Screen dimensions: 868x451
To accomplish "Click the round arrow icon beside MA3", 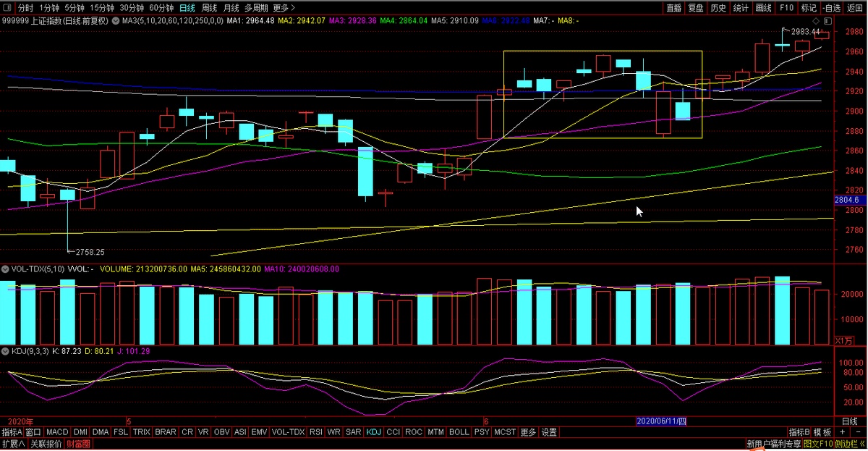I will [116, 21].
